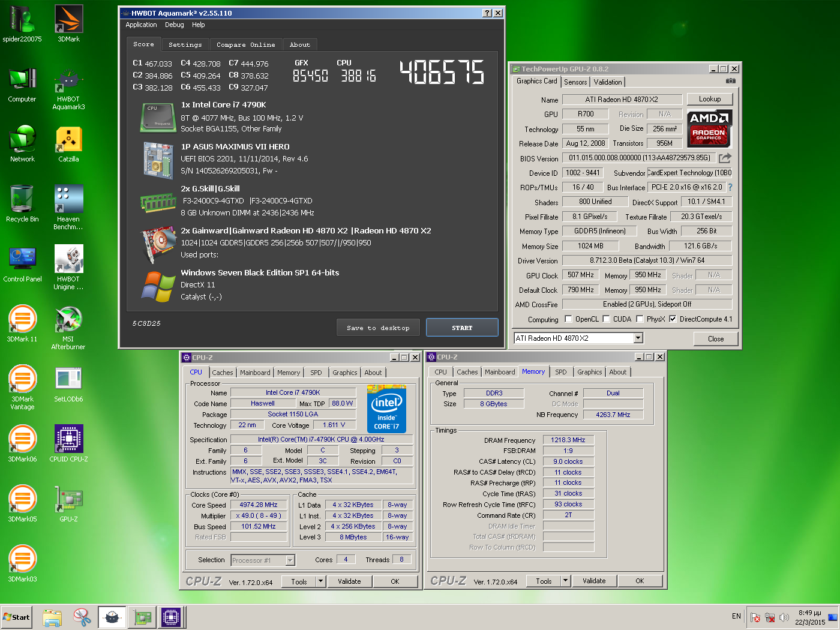Open the Help menu in Aquamark
840x630 pixels.
(199, 25)
